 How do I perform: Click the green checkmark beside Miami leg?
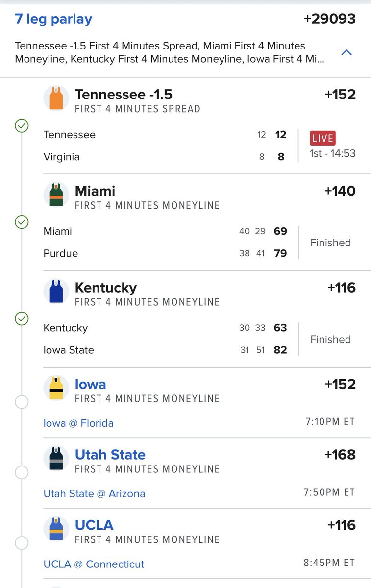22,222
